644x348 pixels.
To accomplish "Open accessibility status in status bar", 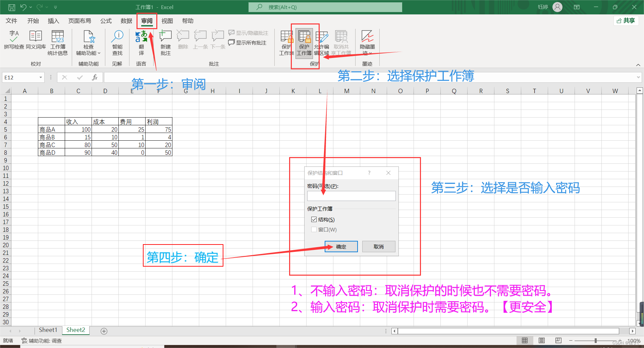I will [x=42, y=341].
